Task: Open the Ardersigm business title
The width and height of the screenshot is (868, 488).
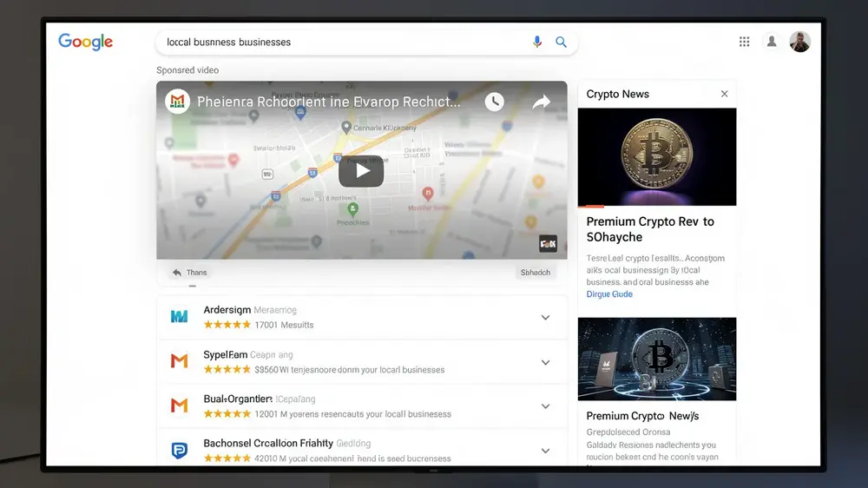Action: point(227,310)
